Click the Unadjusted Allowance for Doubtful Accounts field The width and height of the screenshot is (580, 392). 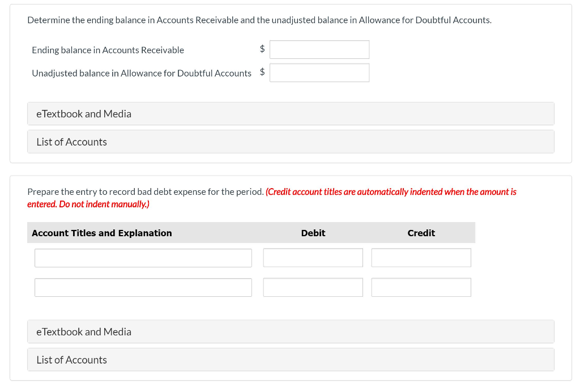pyautogui.click(x=319, y=73)
